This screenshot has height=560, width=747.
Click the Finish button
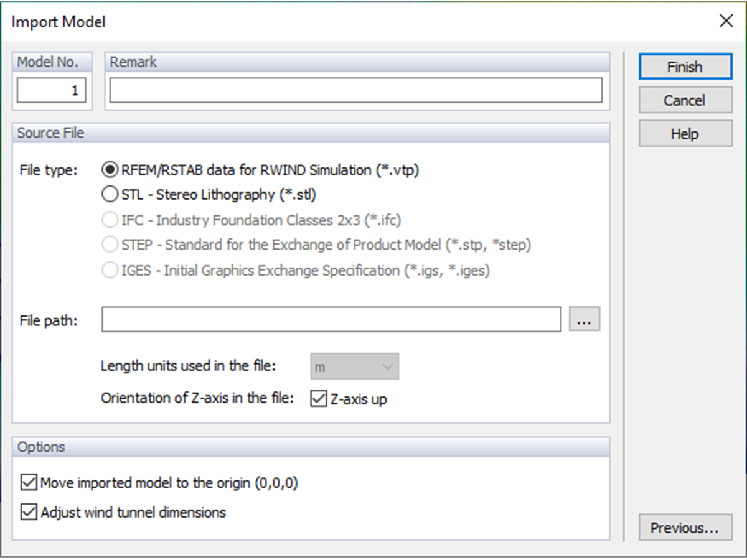[685, 67]
